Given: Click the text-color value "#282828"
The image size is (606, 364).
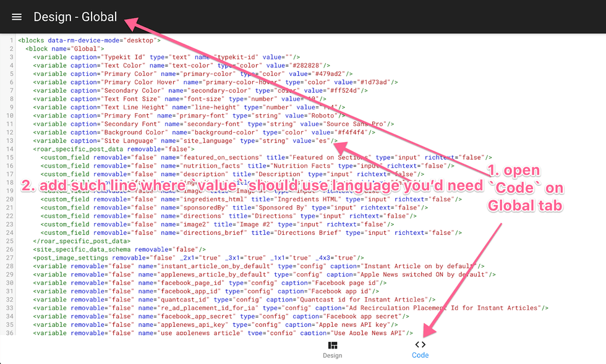Looking at the screenshot, I should tap(306, 65).
